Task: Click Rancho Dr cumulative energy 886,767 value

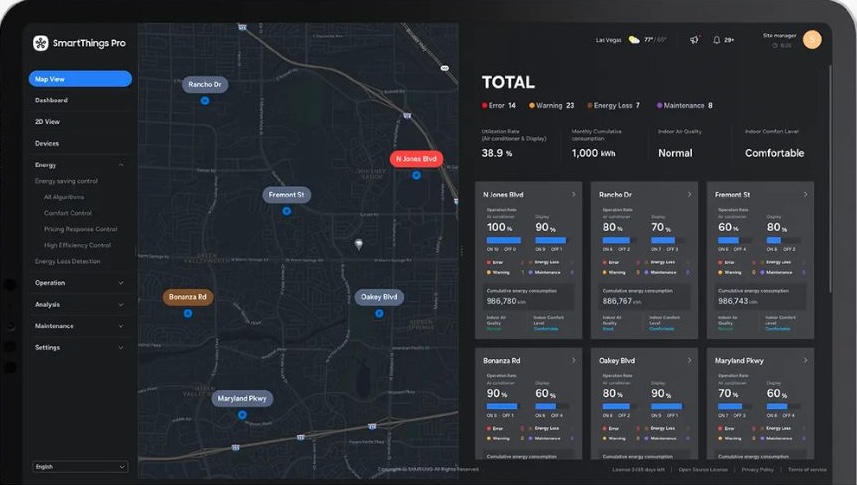Action: tap(618, 301)
